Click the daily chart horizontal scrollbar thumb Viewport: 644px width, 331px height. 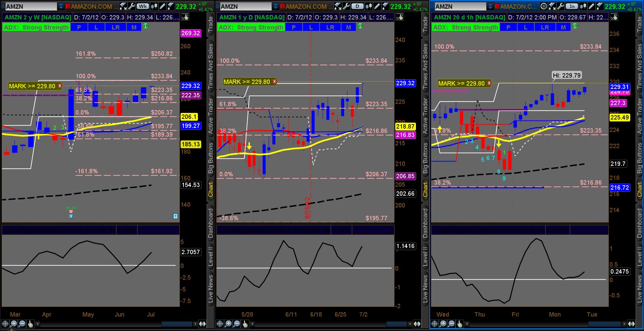pos(396,324)
